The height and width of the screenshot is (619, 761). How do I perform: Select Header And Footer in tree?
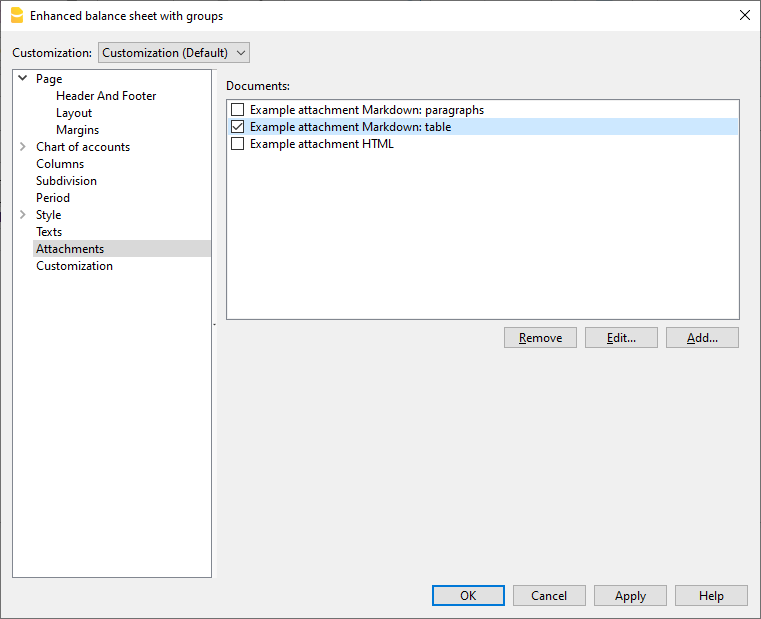[x=106, y=96]
